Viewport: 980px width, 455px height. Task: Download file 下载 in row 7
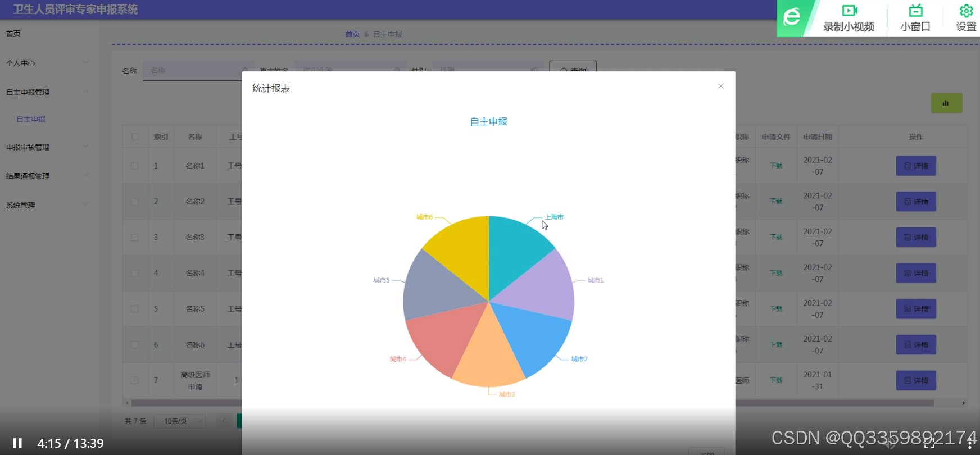[x=776, y=380]
